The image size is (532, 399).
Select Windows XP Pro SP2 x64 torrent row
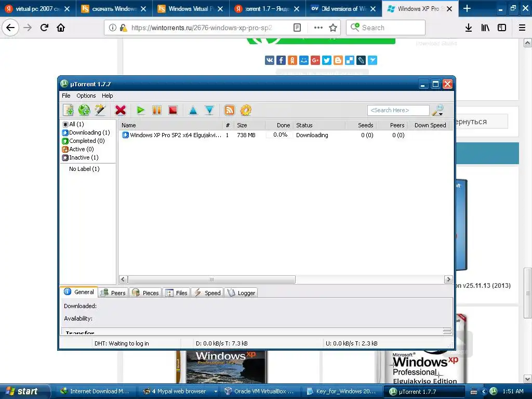pos(285,135)
